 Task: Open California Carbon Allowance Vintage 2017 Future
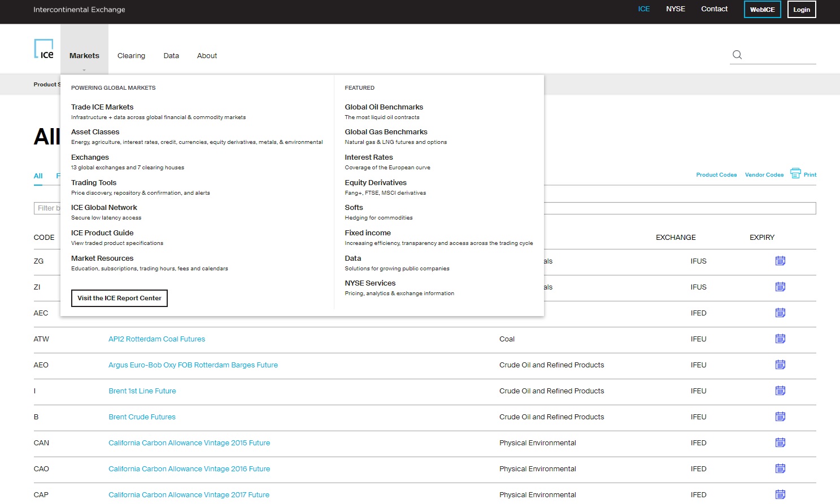pos(189,494)
